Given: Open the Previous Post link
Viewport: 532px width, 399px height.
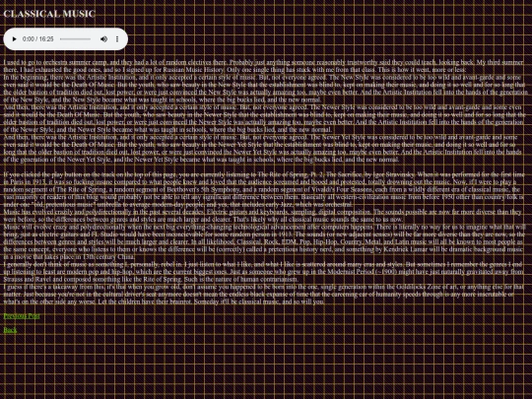Looking at the screenshot, I should (22, 316).
